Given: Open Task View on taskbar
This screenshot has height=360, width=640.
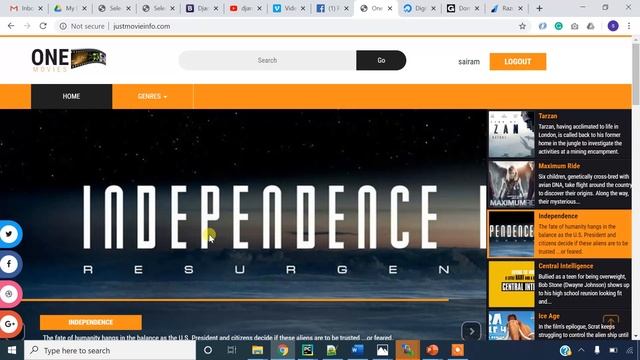Looking at the screenshot, I should pos(232,350).
